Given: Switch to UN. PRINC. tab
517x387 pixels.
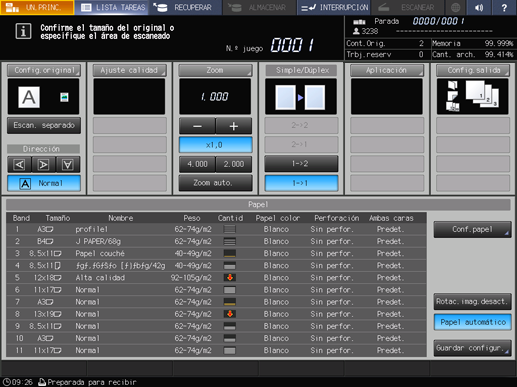Looking at the screenshot, I should tap(37, 7).
